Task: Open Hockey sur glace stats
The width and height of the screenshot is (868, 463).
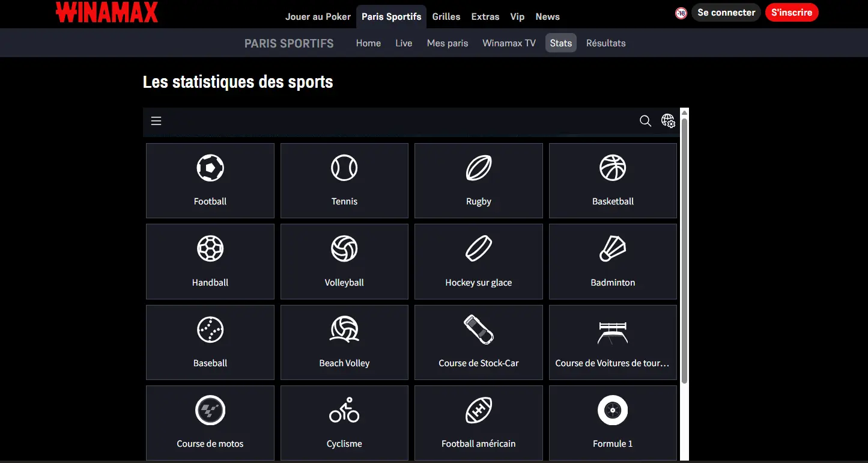Action: click(x=478, y=262)
